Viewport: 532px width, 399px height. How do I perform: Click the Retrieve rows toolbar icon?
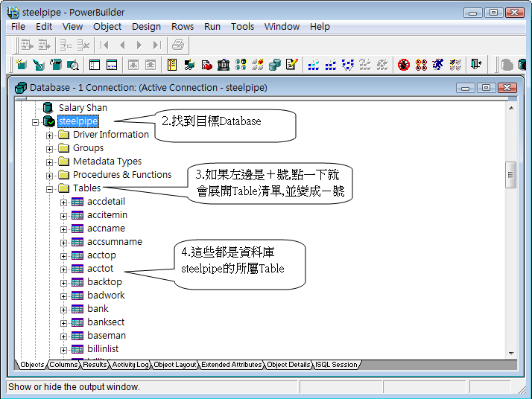tap(27, 45)
